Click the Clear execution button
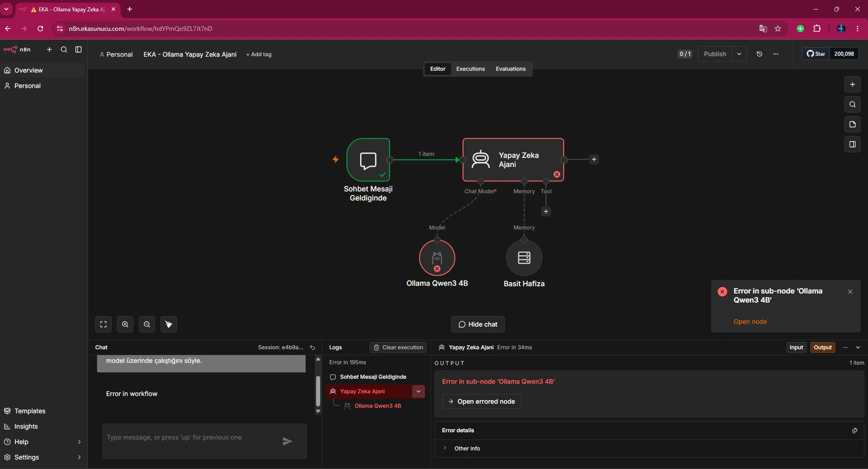 coord(399,347)
